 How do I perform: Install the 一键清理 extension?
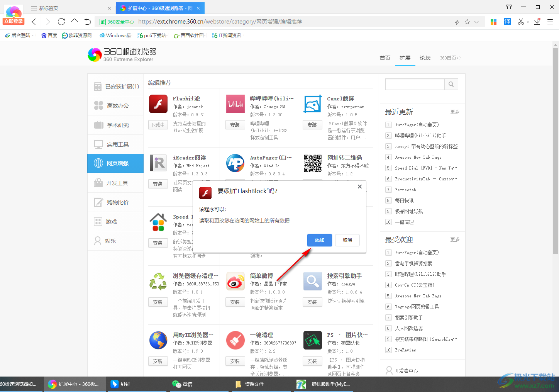[x=235, y=361]
